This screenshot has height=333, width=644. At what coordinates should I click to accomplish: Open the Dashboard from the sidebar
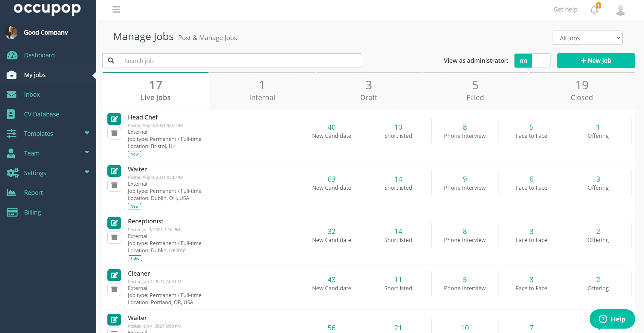(x=39, y=55)
